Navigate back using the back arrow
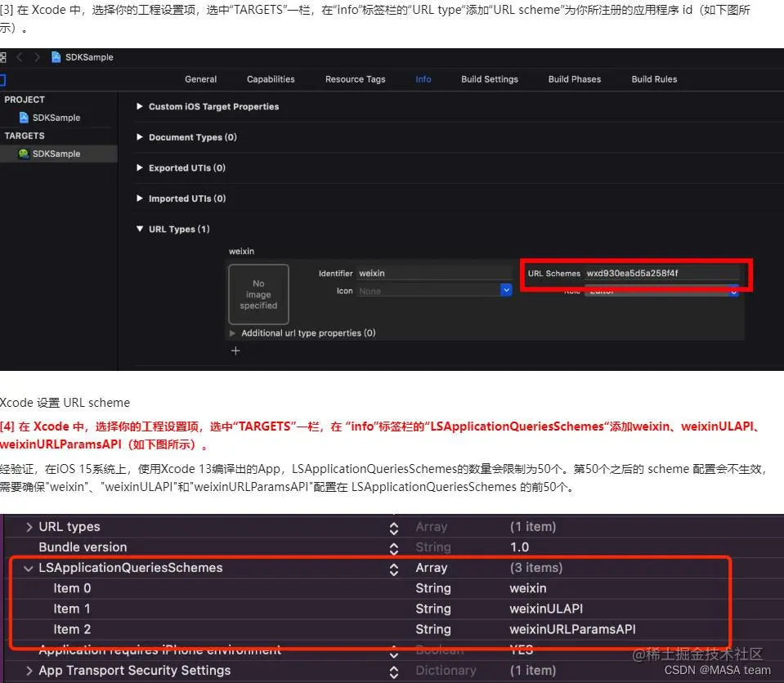Image resolution: width=784 pixels, height=683 pixels. coord(20,57)
